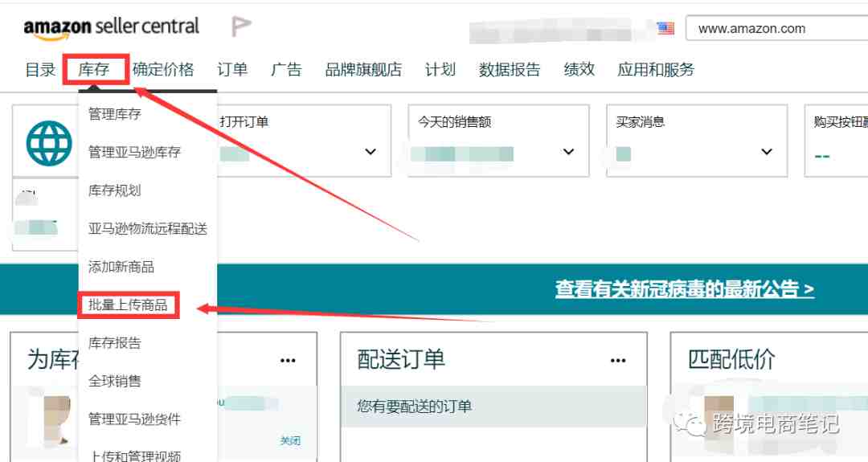The width and height of the screenshot is (868, 462).
Task: Expand the 今天的销售额 card chevron
Action: point(568,152)
